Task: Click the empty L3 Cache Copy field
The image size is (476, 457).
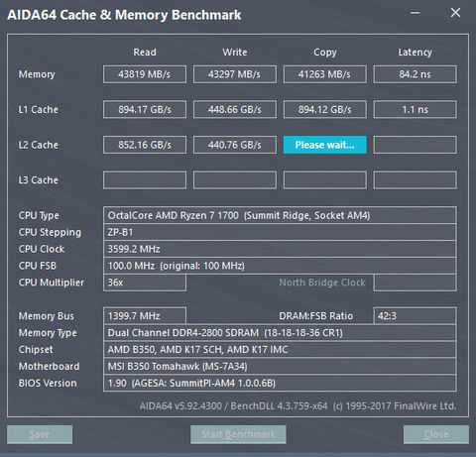Action: coord(324,180)
